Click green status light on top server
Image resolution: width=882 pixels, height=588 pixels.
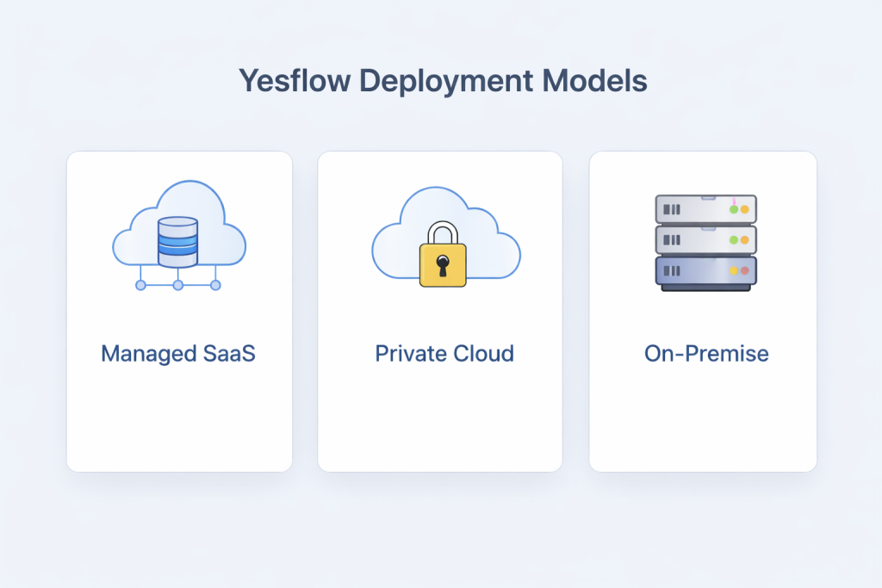[x=734, y=209]
